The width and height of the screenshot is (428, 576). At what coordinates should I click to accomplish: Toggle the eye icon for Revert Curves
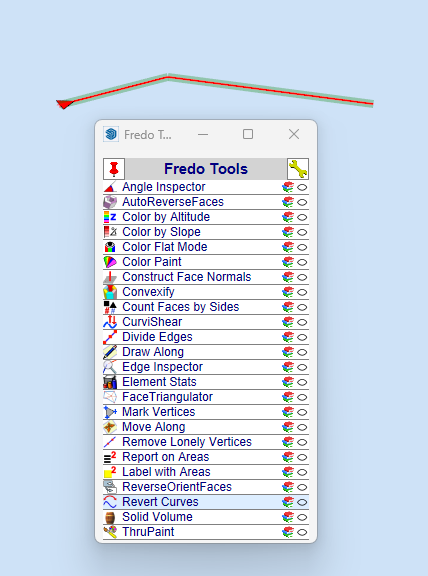(x=302, y=502)
